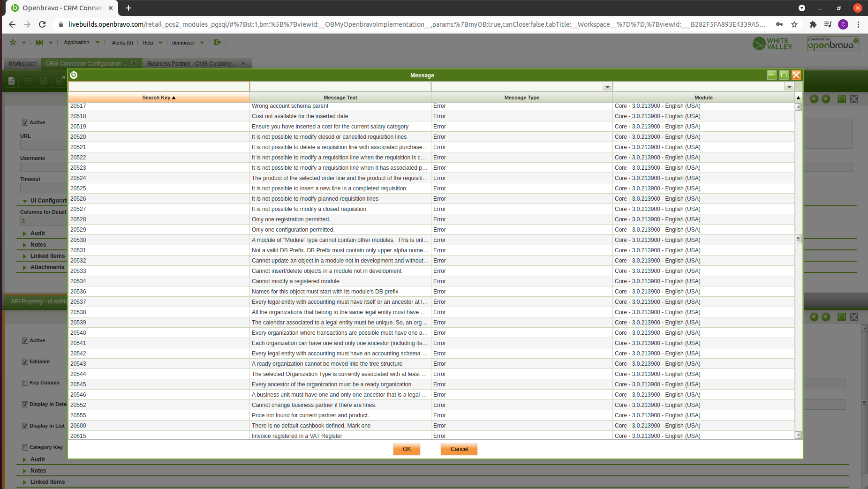The height and width of the screenshot is (489, 868).
Task: Go to next record in API Property section
Action: click(826, 317)
